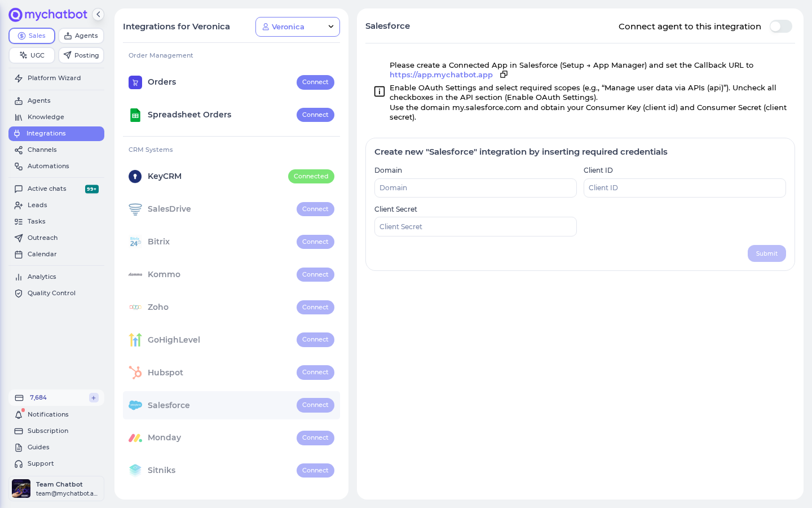Copy the callback URL with copy icon

pyautogui.click(x=504, y=75)
